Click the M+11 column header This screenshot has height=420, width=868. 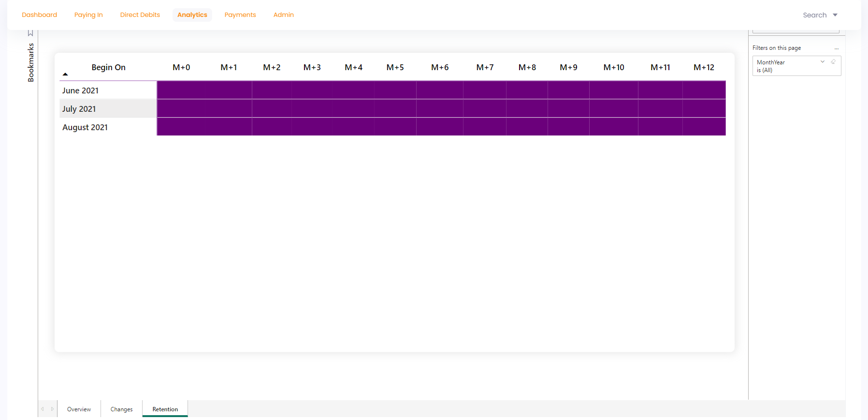[660, 67]
